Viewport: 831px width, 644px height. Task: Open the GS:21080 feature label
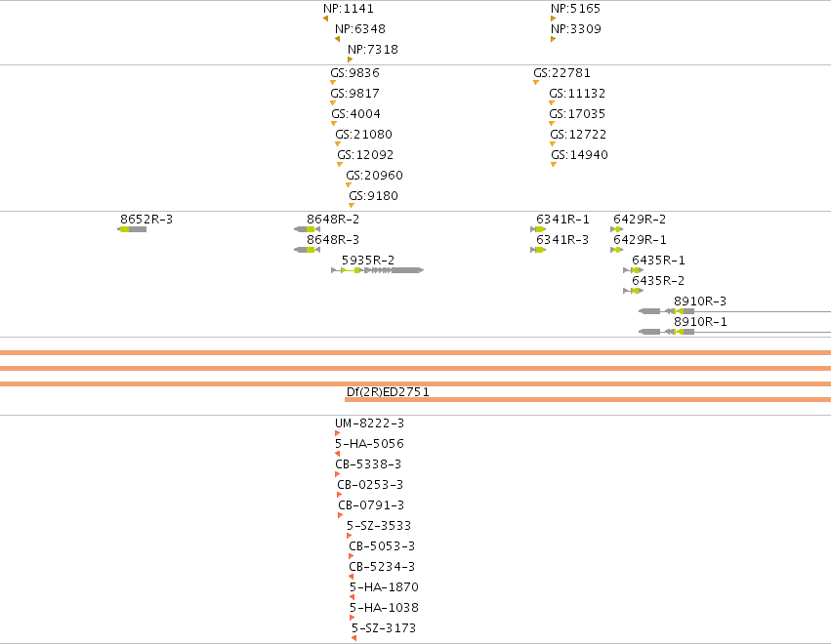coord(363,135)
